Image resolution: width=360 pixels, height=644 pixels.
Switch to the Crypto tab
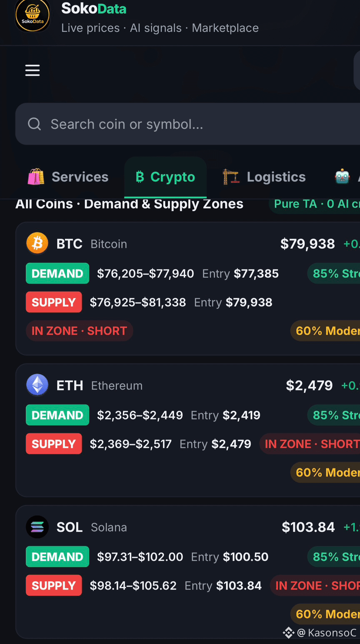click(x=165, y=177)
